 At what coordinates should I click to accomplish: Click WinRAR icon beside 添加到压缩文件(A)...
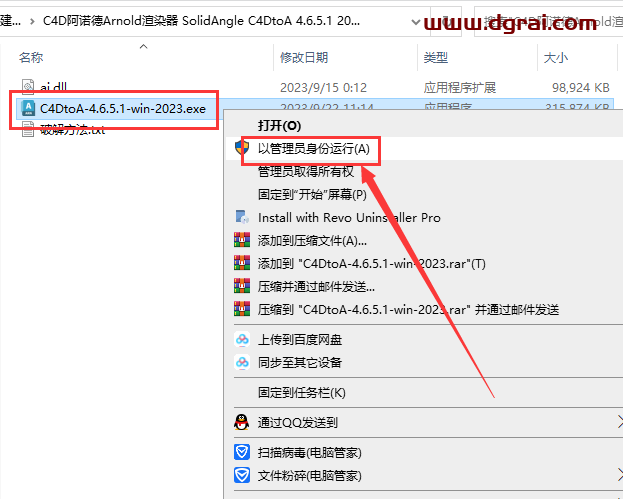tap(242, 240)
